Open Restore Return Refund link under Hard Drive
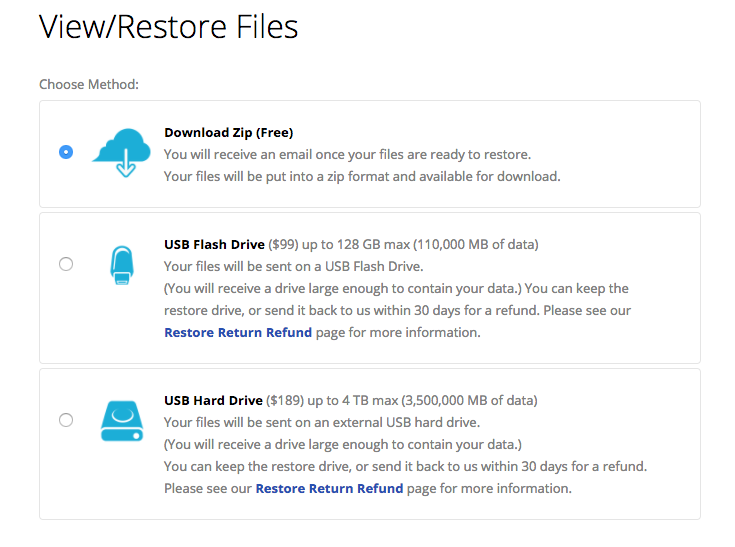The image size is (735, 547). click(x=329, y=488)
